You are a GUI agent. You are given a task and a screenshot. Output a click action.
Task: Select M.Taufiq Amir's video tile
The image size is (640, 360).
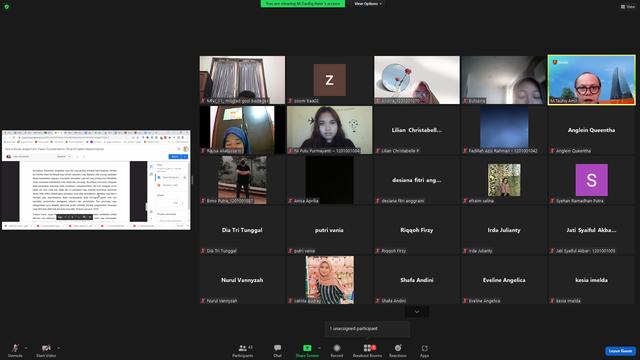point(591,80)
